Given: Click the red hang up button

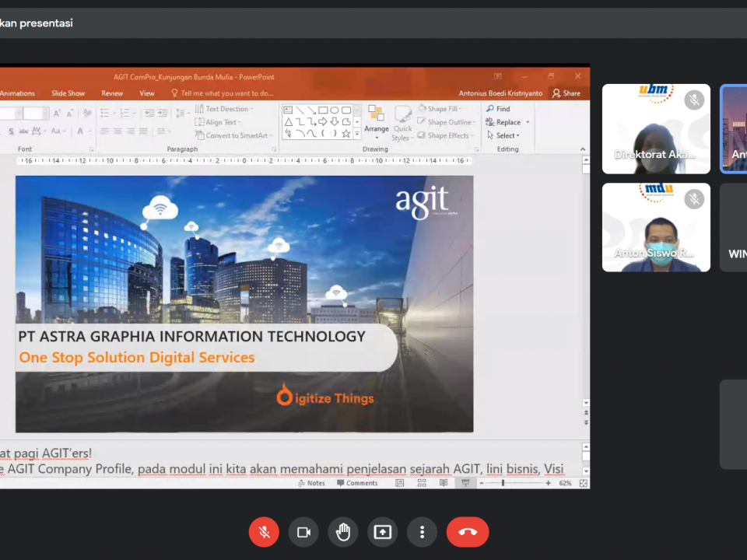Looking at the screenshot, I should (468, 532).
